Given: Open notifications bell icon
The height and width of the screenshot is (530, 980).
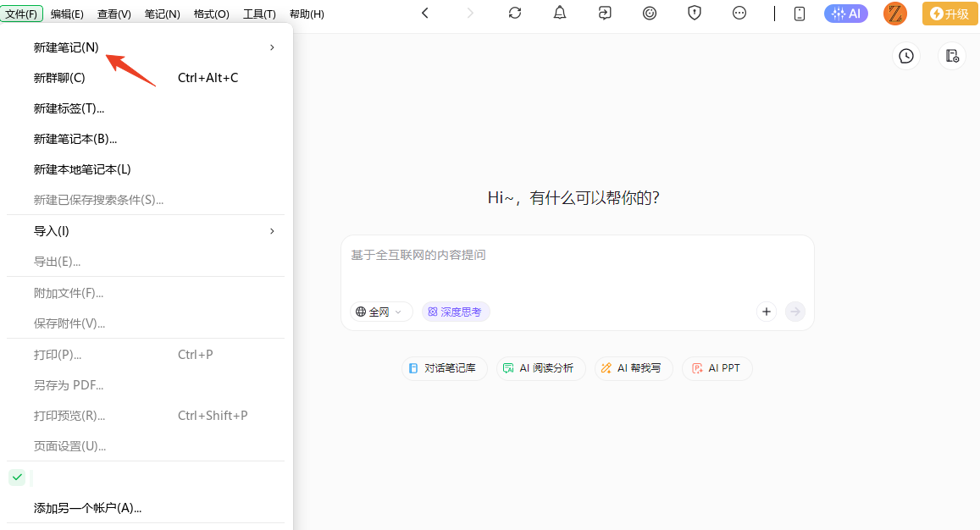Looking at the screenshot, I should pos(560,14).
